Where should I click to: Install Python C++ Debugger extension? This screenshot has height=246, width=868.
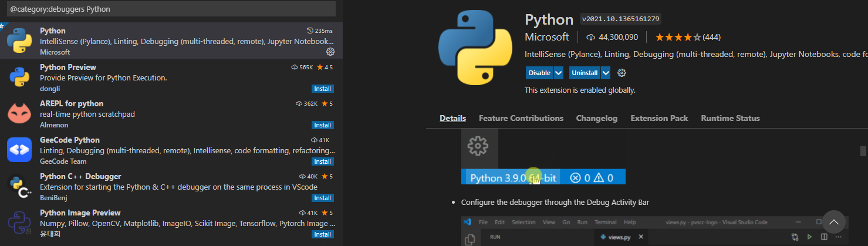[323, 198]
